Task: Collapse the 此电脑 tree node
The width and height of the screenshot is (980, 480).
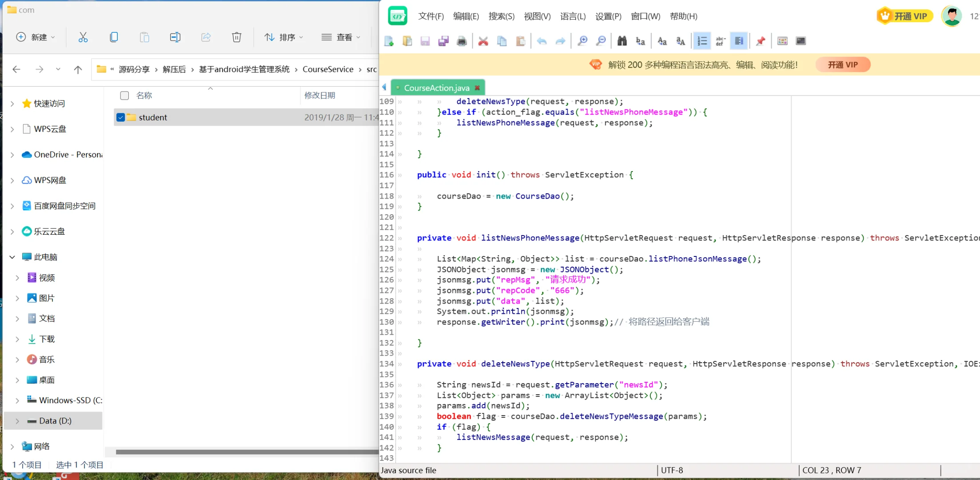Action: [12, 257]
